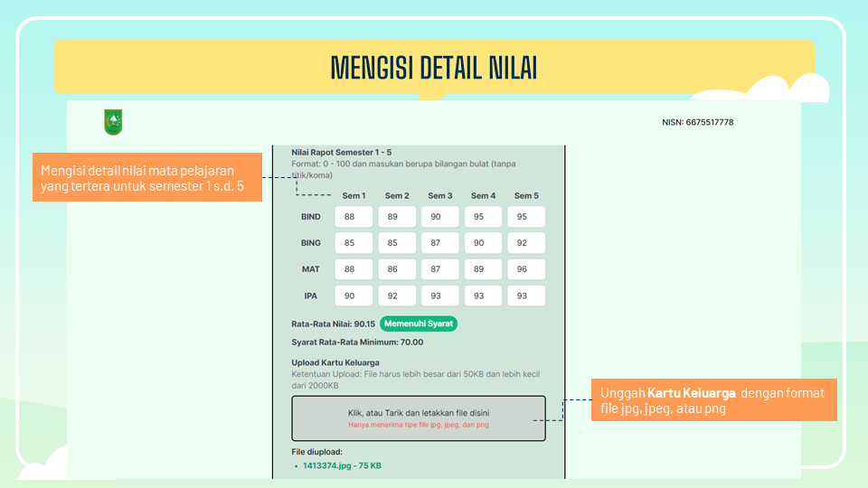Edit the IPA Sem 4 score field
This screenshot has width=868, height=488.
click(x=484, y=296)
